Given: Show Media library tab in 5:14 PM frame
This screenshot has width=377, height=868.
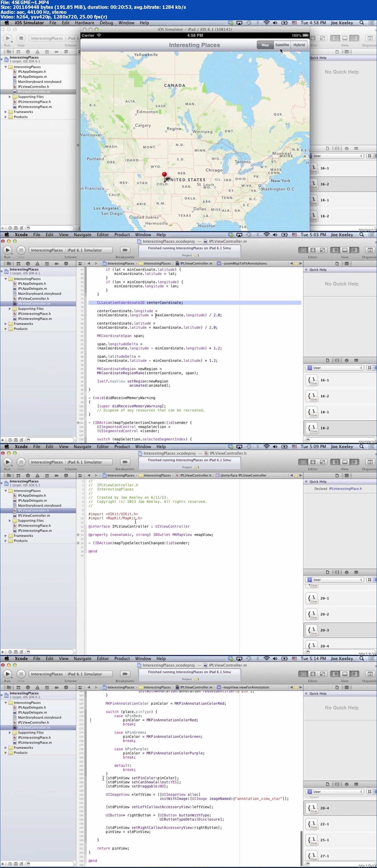Looking at the screenshot, I should [x=356, y=784].
